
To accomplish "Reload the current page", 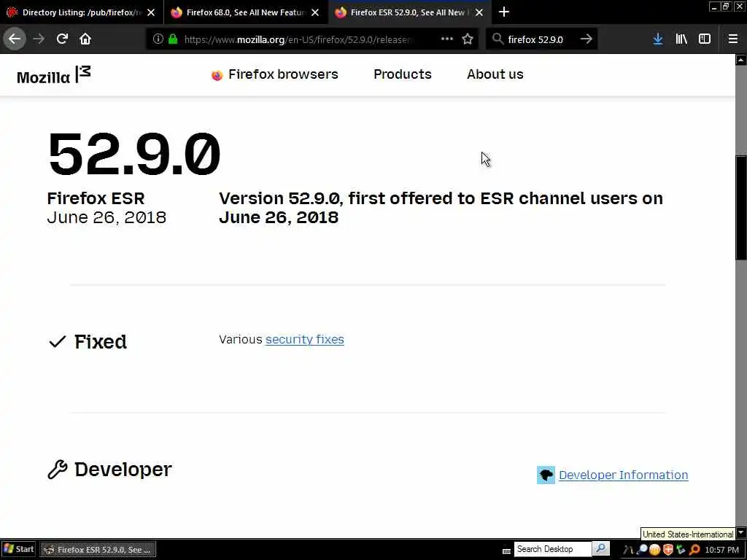I will point(62,39).
